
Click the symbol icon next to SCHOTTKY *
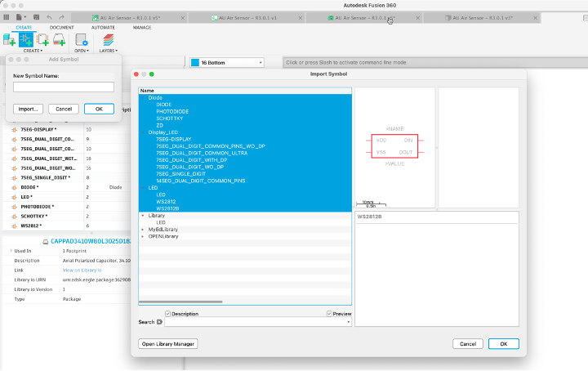[x=14, y=216]
